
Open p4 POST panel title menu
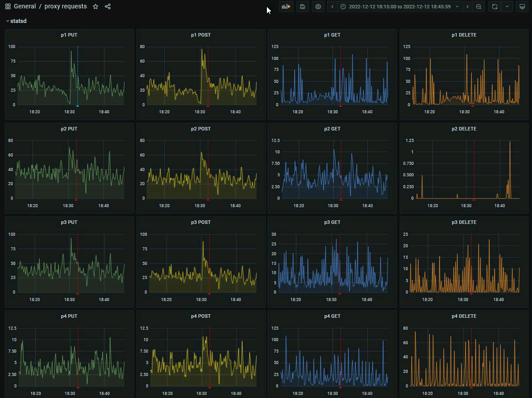pyautogui.click(x=201, y=316)
